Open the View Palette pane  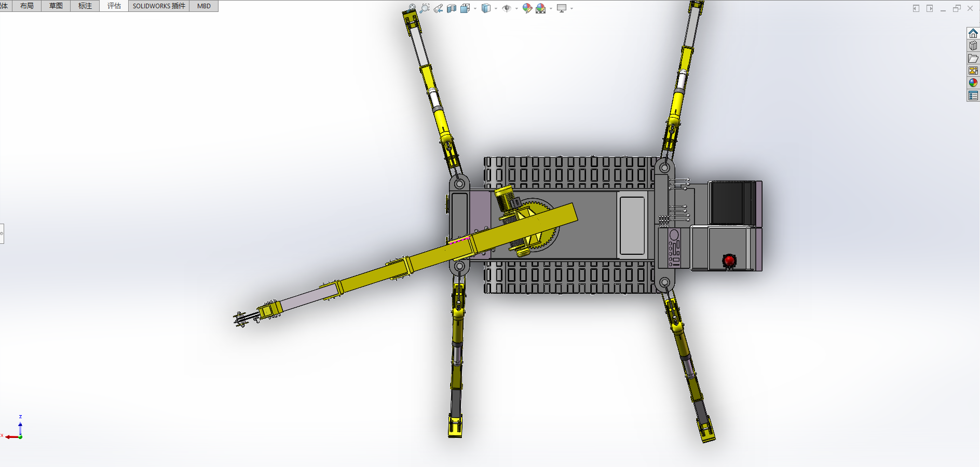(973, 71)
